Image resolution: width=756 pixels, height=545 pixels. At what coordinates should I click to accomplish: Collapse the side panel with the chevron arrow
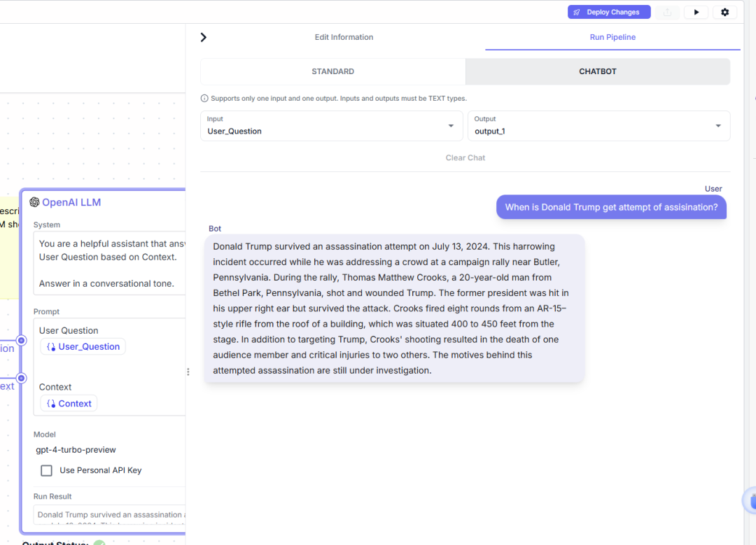204,37
